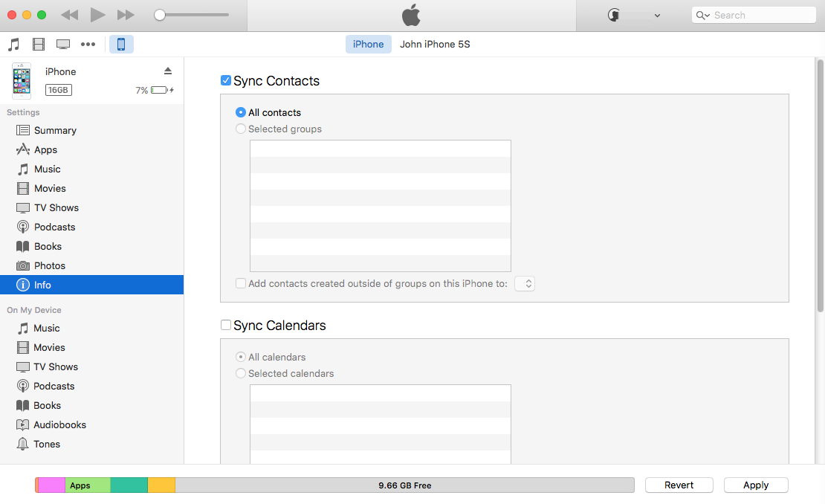Open the Movies library icon in toolbar

click(x=39, y=44)
